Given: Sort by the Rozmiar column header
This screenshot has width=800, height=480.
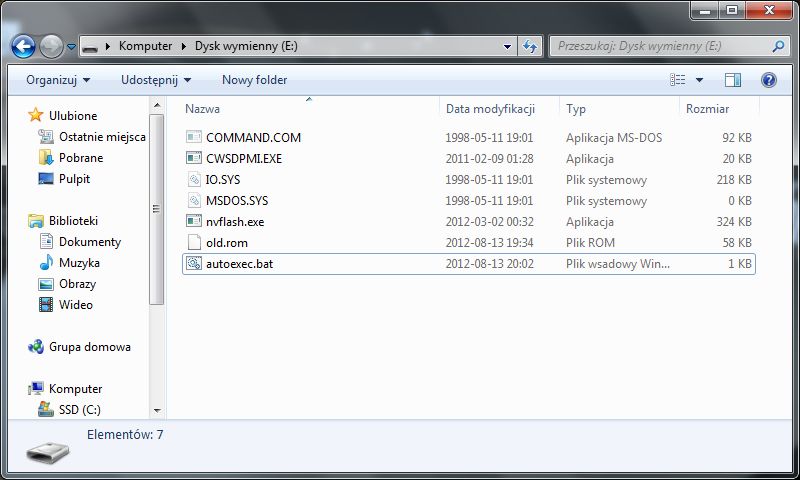Looking at the screenshot, I should tap(707, 109).
